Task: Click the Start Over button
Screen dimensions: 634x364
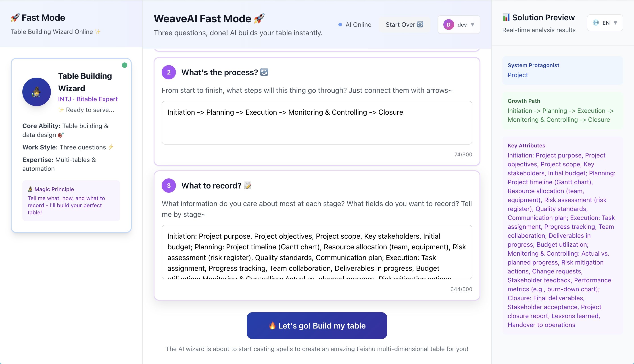Action: [404, 25]
